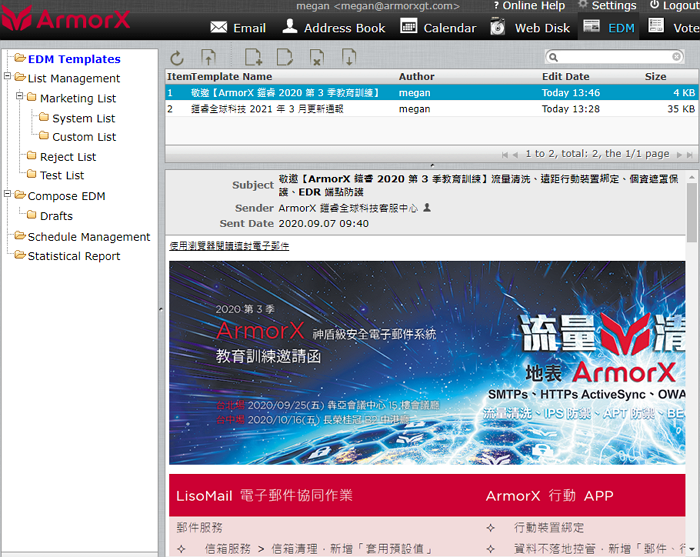Delete the selected template with the X-page icon

(317, 58)
